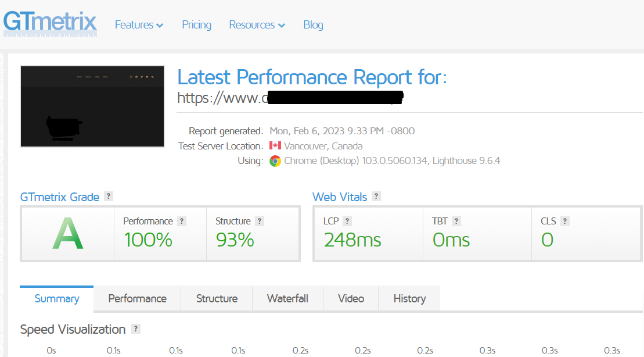Click the LCP help question mark
Image resolution: width=644 pixels, height=357 pixels.
[347, 221]
